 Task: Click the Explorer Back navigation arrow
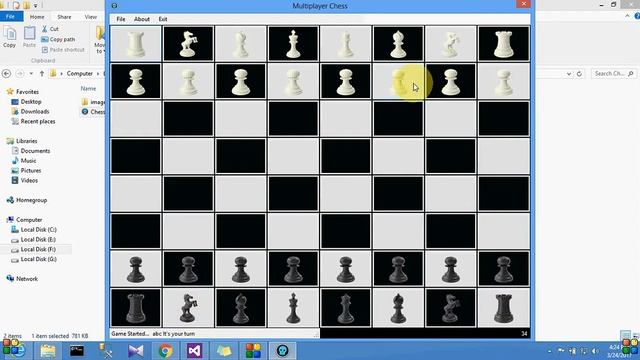7,73
